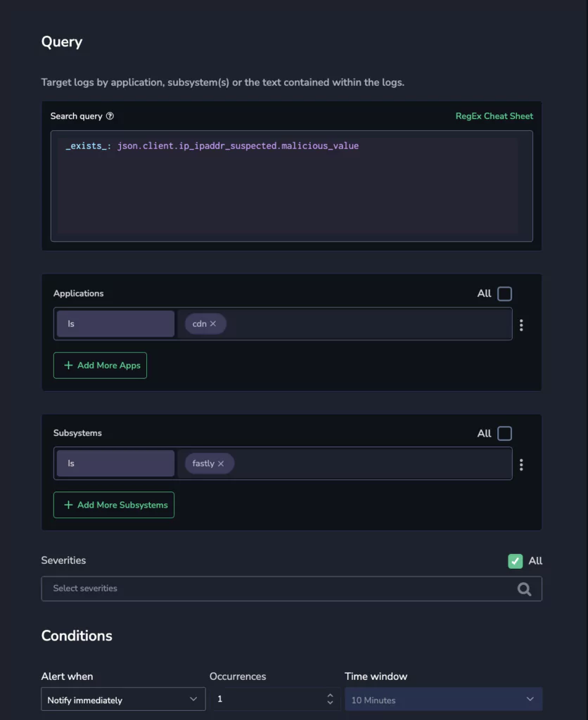Open the Time window 10 Minutes dropdown
Screen dimensions: 588x720
[443, 700]
